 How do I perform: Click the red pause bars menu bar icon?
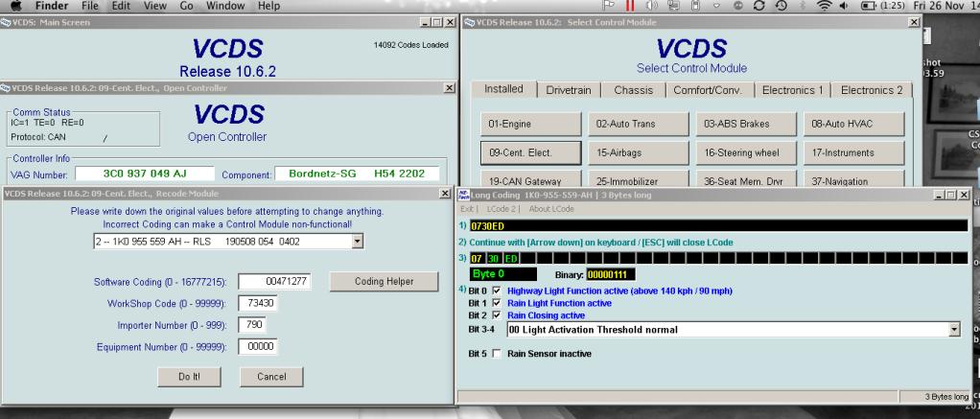(x=629, y=6)
